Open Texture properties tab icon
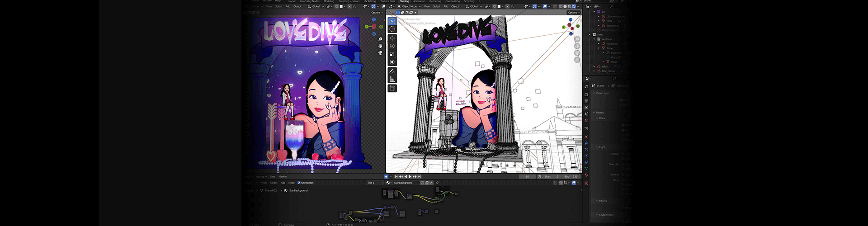Viewport: 868px width, 226px height. point(586,183)
